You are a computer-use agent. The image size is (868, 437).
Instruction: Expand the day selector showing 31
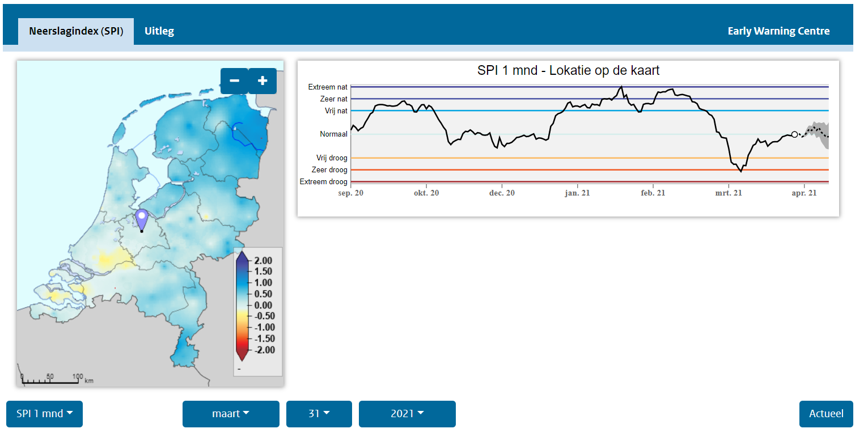pos(319,414)
